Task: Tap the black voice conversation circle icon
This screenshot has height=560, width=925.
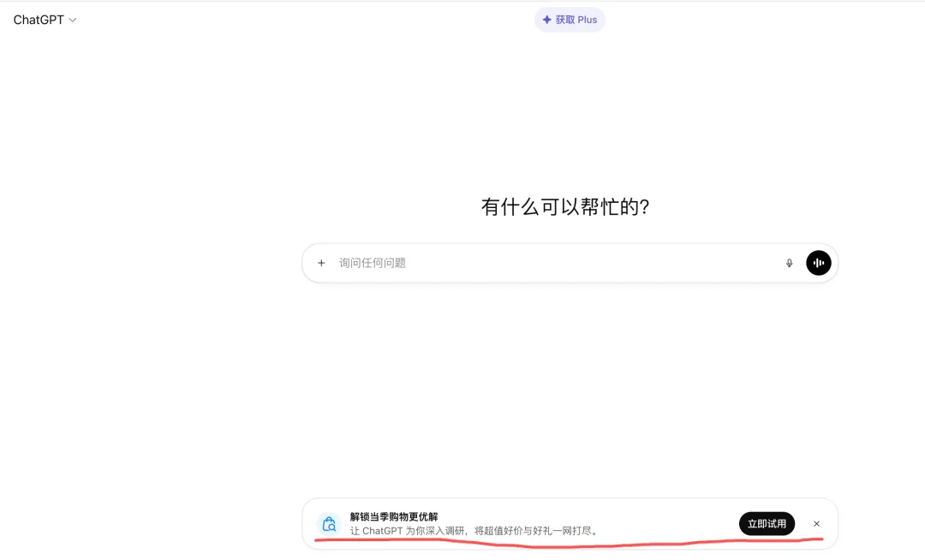Action: point(818,263)
